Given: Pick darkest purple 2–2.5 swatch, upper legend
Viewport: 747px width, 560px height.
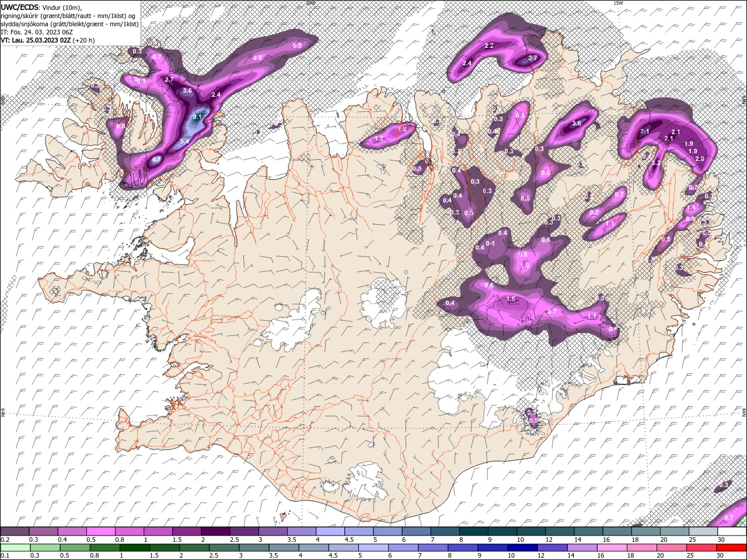Looking at the screenshot, I should click(215, 531).
